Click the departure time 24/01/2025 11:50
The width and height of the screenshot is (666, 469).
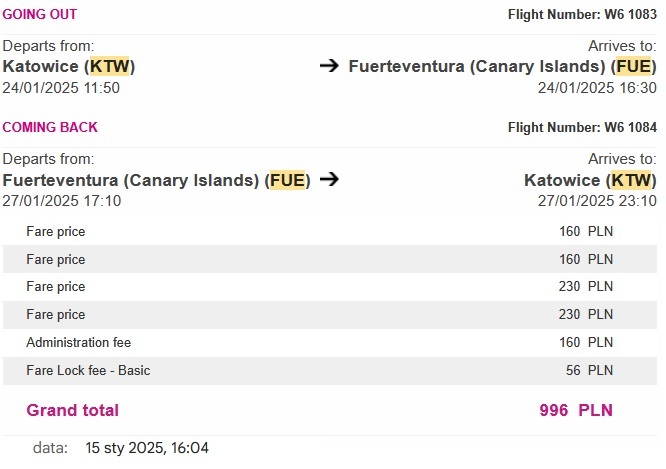(x=61, y=88)
